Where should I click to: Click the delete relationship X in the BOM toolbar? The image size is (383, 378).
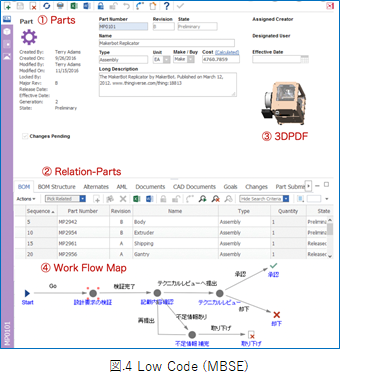tap(123, 199)
